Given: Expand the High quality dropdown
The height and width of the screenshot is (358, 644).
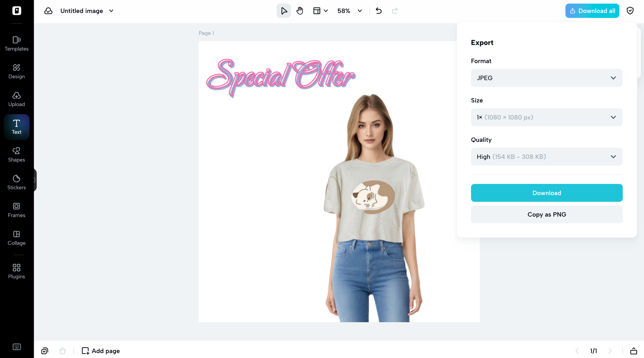Looking at the screenshot, I should coord(546,157).
